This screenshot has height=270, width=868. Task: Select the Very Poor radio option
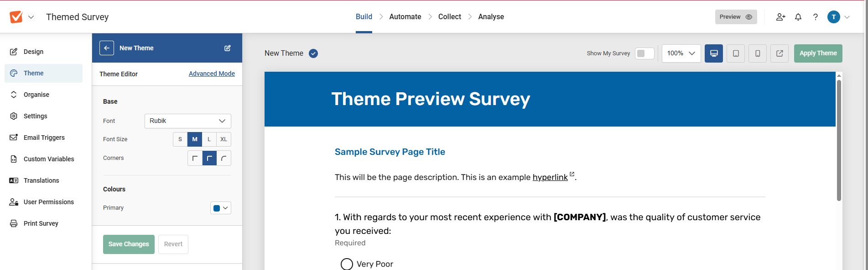[347, 264]
